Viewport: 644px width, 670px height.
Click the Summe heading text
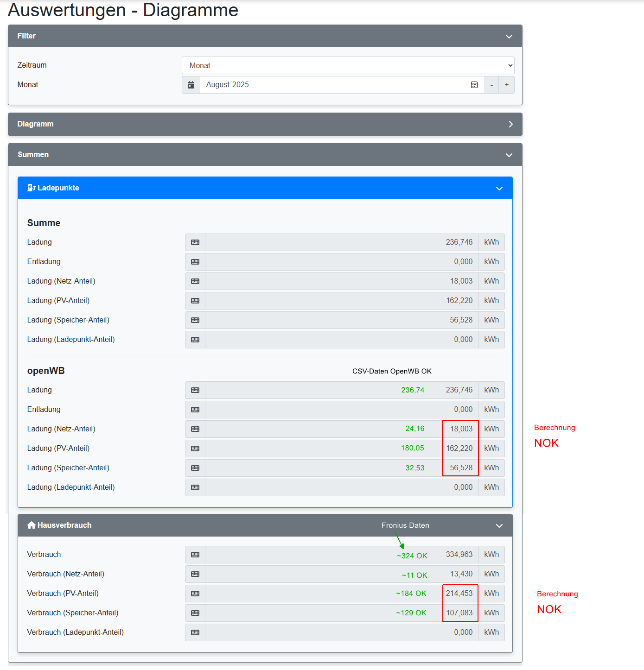click(44, 223)
